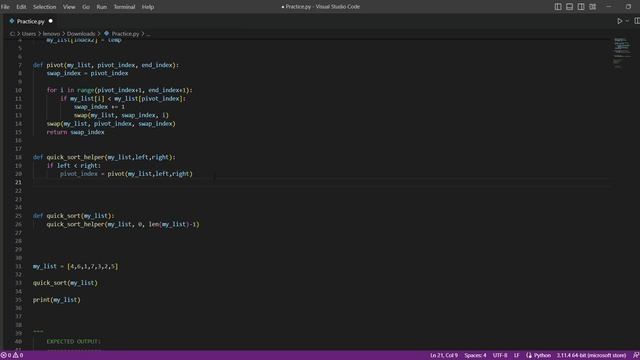This screenshot has height=360, width=640.
Task: Click 'swap_index += 1' line
Action: (x=99, y=107)
